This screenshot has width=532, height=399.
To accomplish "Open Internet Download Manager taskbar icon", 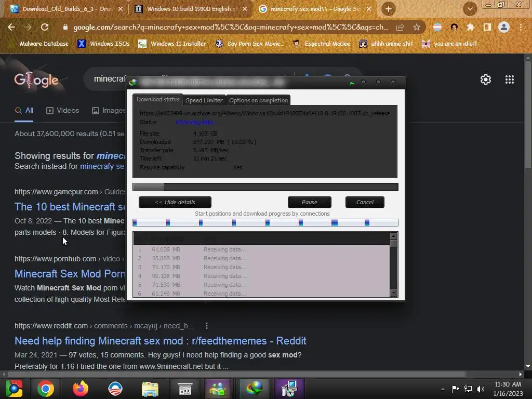I will tap(255, 389).
